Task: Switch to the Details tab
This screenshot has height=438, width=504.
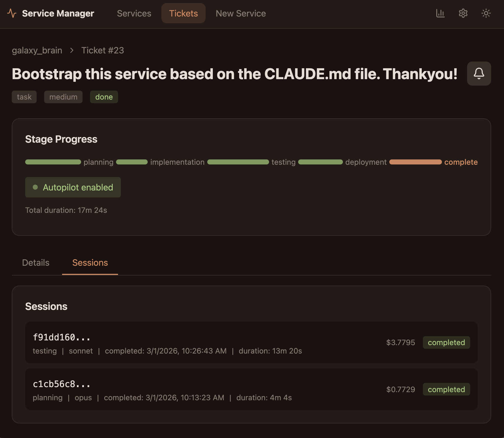Action: click(x=36, y=263)
